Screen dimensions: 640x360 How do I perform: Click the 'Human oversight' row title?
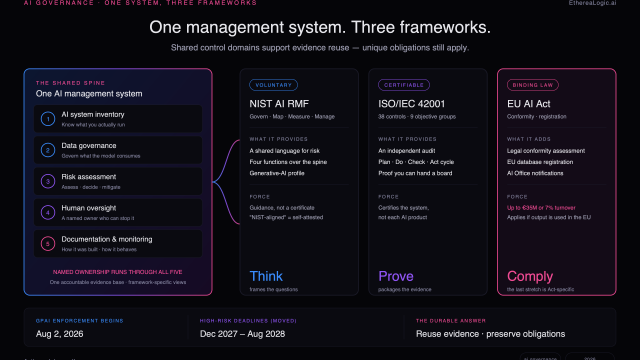pos(89,208)
